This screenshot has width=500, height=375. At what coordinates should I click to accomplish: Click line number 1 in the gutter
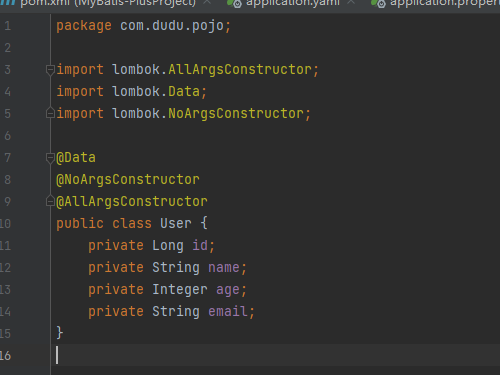point(7,26)
